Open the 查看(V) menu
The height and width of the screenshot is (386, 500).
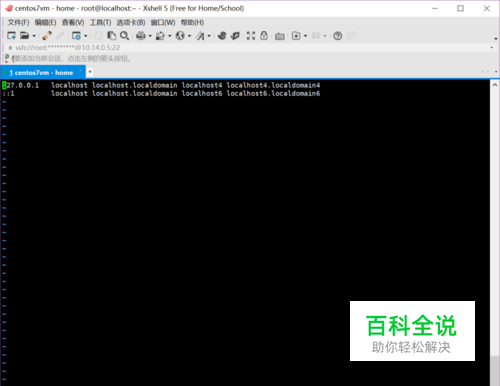[73, 22]
